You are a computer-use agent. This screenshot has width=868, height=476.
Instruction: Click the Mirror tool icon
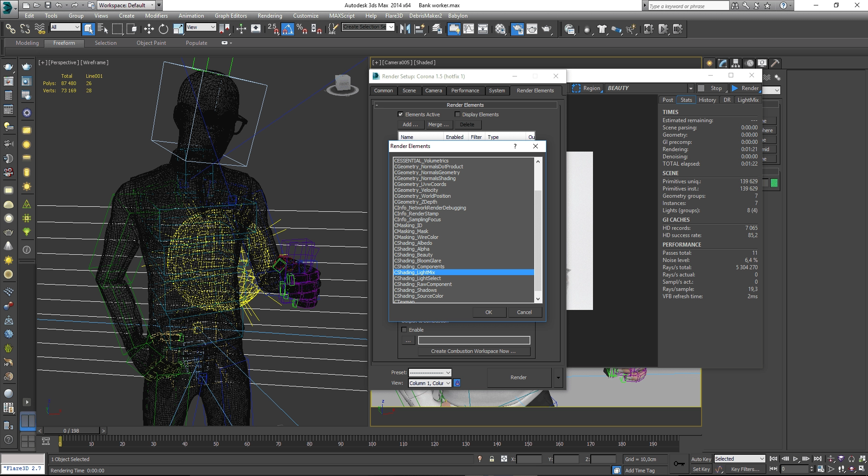405,29
